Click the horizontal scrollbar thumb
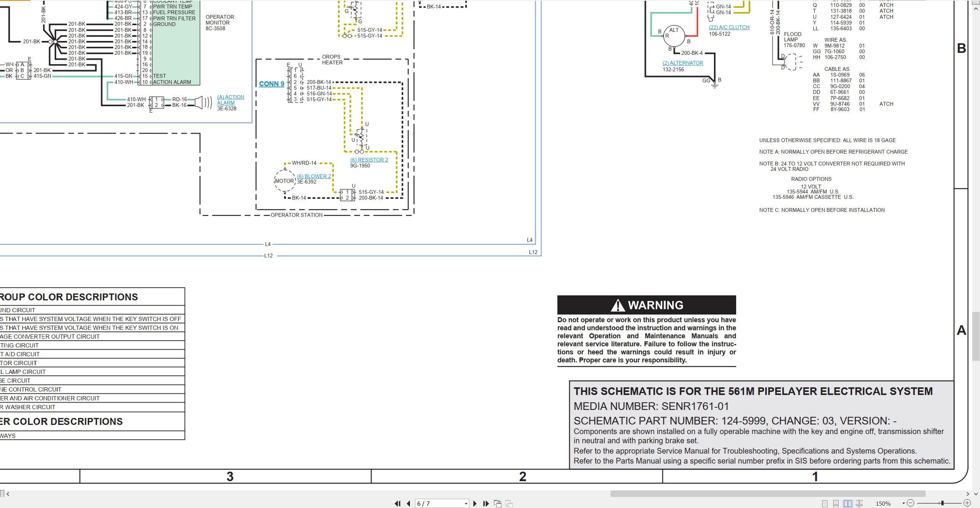Screen dimensions: 980x508 tap(768, 494)
